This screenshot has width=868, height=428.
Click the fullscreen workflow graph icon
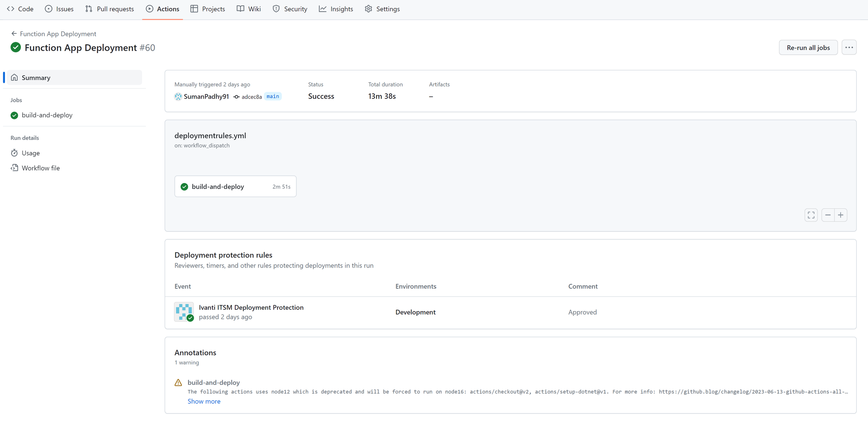point(811,215)
